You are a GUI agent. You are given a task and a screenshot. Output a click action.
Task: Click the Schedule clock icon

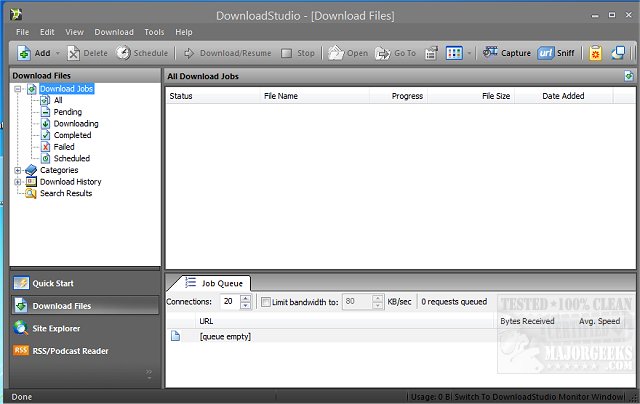(x=123, y=53)
